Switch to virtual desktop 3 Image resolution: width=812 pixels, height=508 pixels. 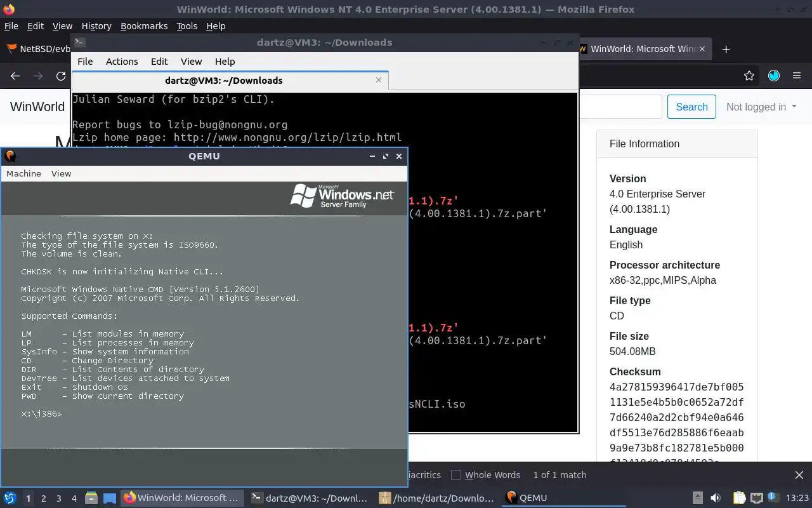(58, 498)
